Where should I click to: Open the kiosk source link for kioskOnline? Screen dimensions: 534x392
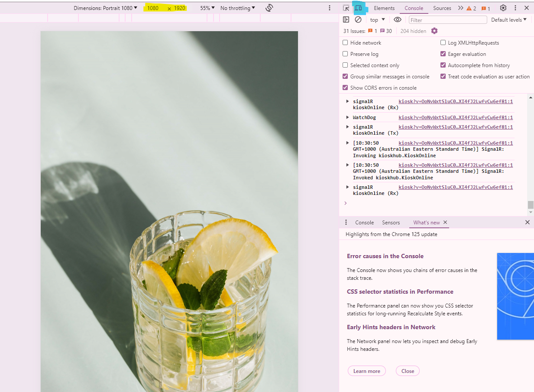(x=456, y=101)
